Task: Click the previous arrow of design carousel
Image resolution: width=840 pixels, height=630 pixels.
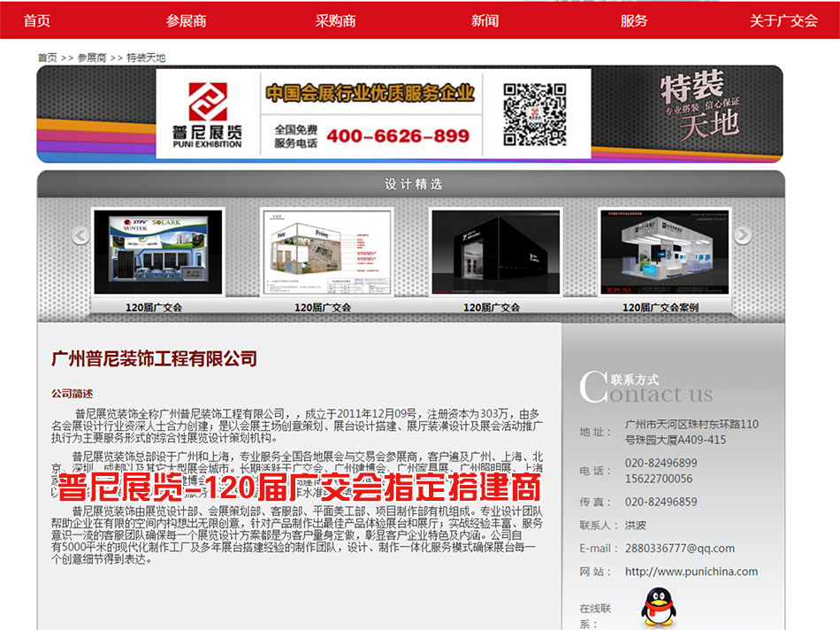Action: (x=80, y=234)
